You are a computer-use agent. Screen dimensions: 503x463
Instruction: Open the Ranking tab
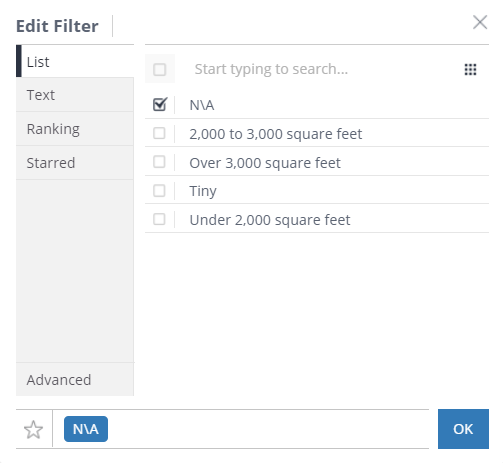click(75, 129)
